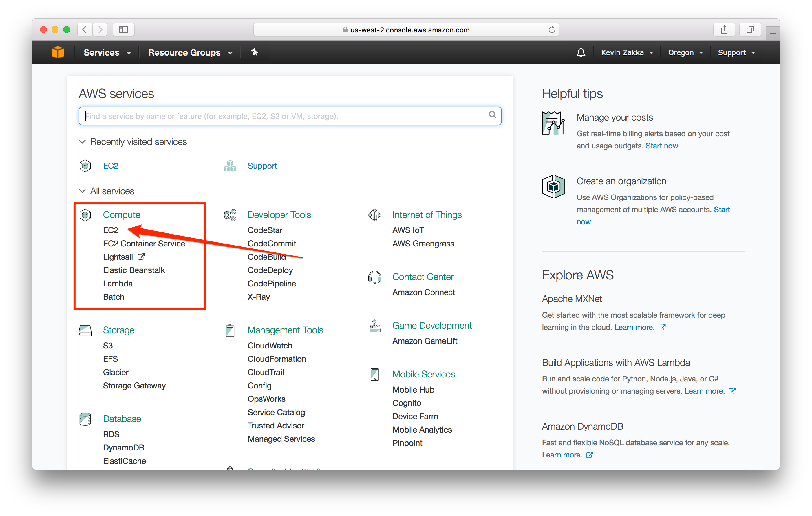The image size is (812, 516).
Task: Click the Developer Tools category icon
Action: click(x=231, y=215)
